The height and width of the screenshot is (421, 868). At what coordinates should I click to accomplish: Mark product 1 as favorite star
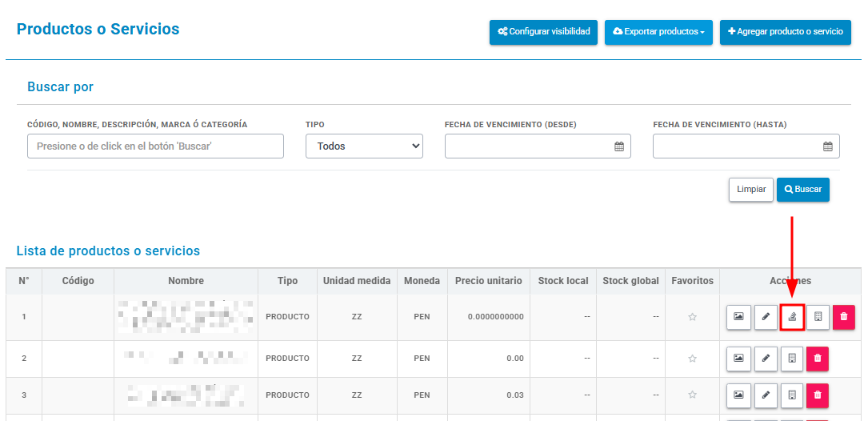692,317
